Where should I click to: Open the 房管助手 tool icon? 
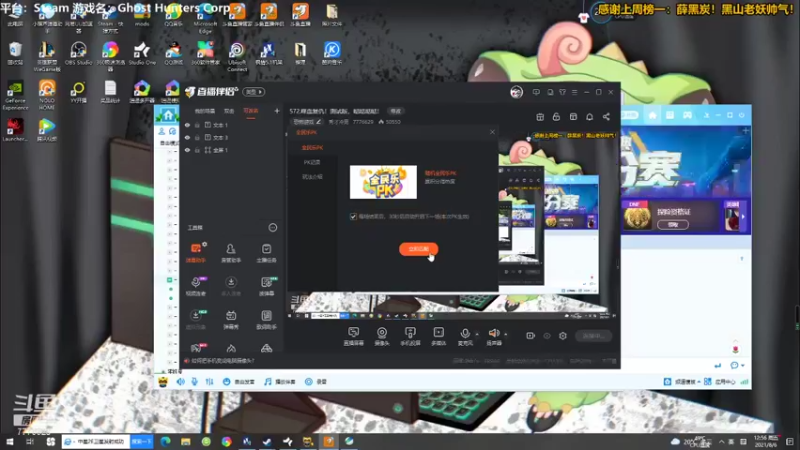pos(231,253)
